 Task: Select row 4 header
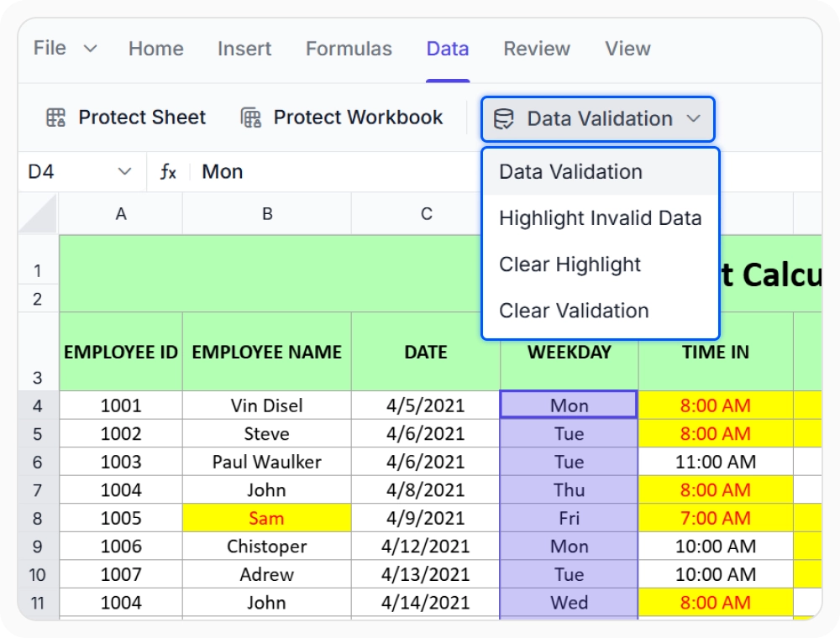click(x=38, y=405)
